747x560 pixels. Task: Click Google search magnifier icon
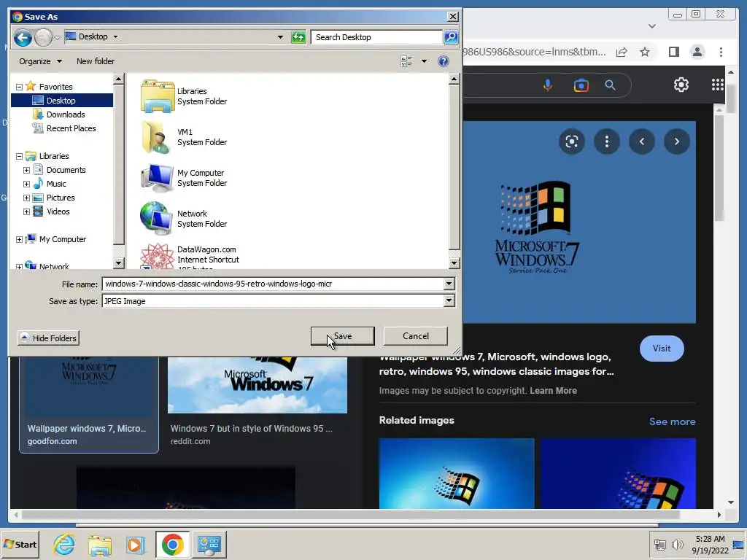(610, 85)
